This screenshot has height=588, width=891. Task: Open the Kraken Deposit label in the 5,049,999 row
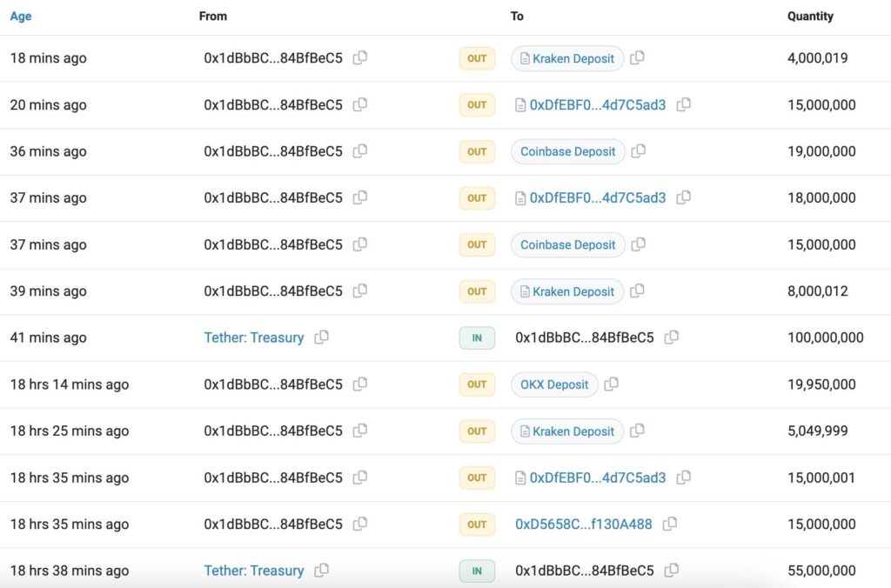[x=573, y=431]
